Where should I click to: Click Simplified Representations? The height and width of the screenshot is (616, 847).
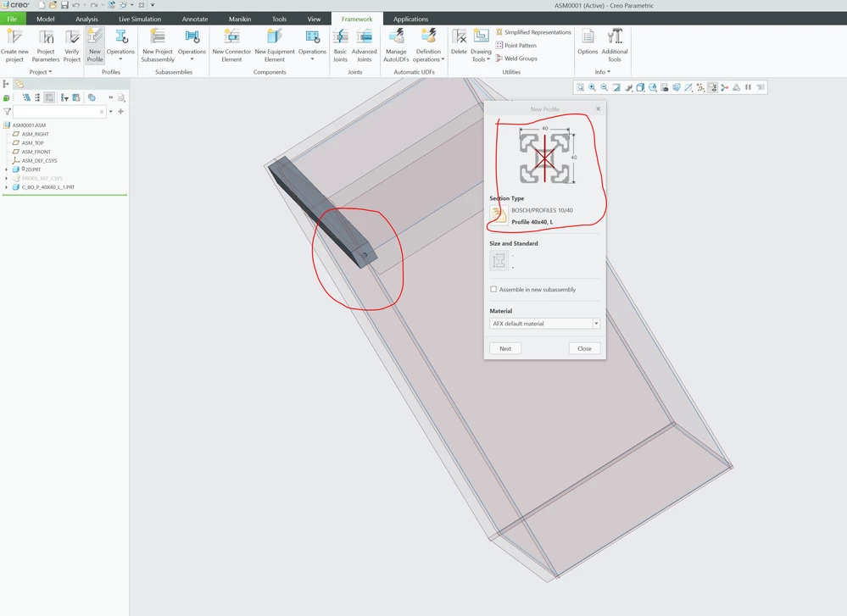click(533, 32)
